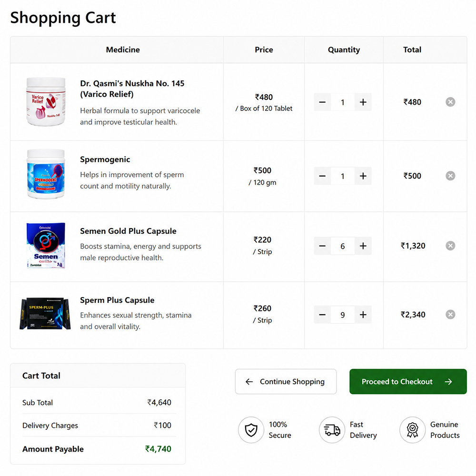Click the Cart Total heading
Viewport: 476px width, 476px height.
pyautogui.click(x=41, y=376)
